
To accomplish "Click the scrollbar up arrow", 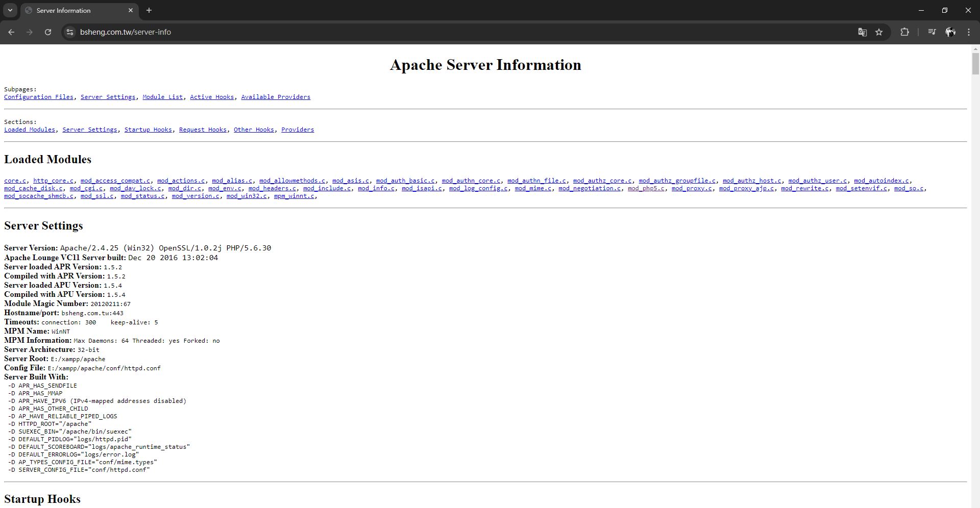I will pos(975,49).
